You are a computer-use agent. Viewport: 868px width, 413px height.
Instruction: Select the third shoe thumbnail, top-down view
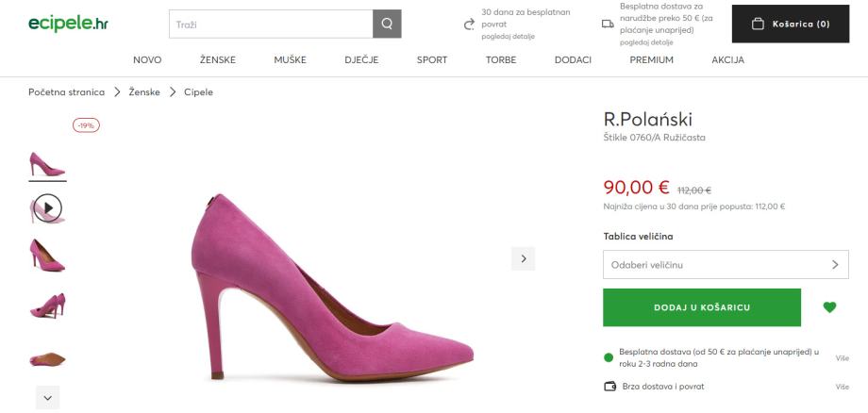(48, 256)
